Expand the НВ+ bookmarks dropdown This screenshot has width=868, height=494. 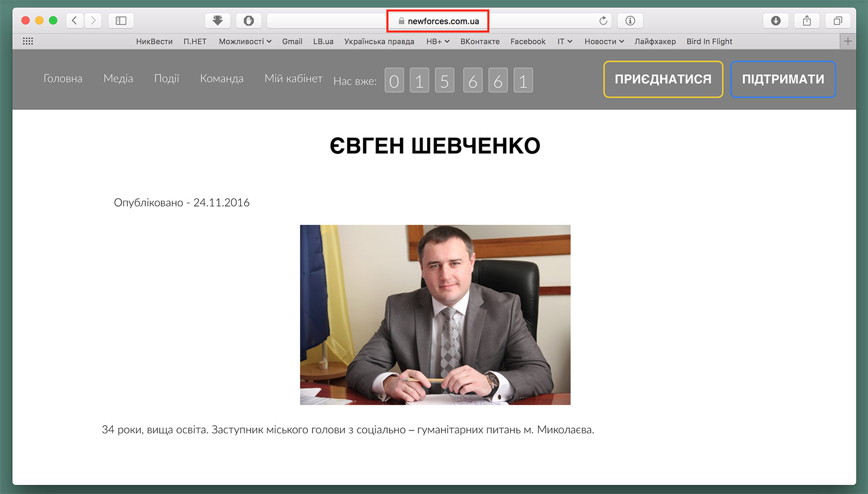437,42
